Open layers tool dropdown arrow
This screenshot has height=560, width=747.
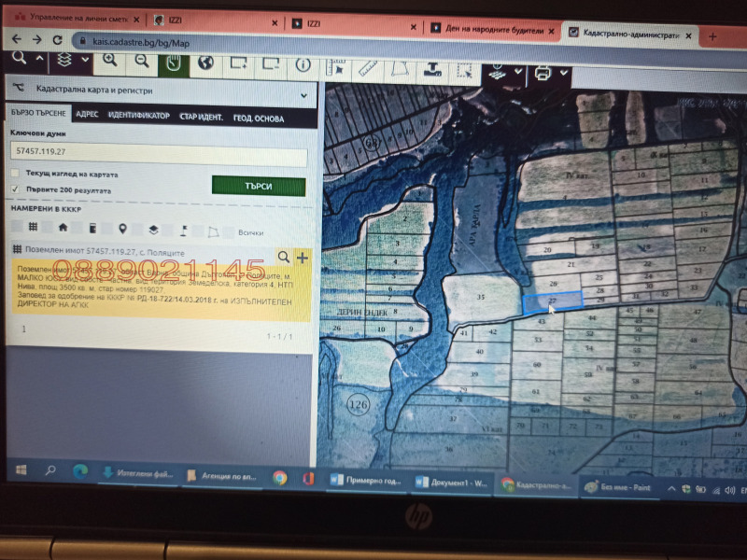tap(86, 60)
